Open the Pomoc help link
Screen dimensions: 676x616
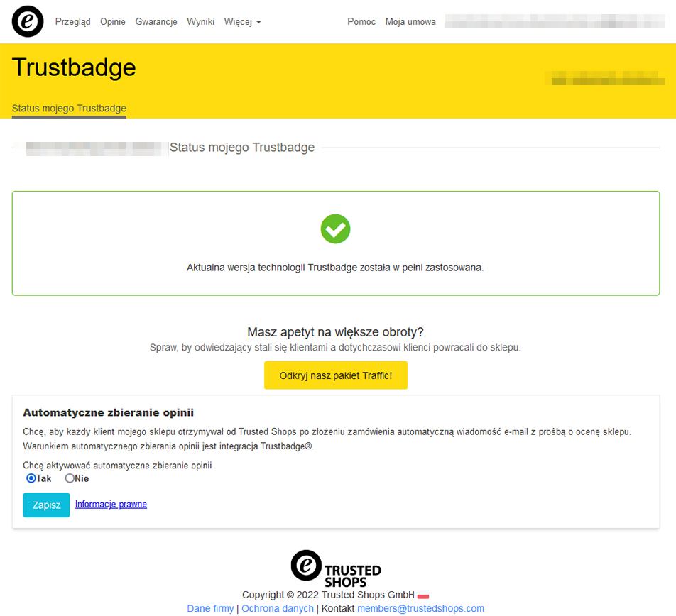pyautogui.click(x=361, y=21)
